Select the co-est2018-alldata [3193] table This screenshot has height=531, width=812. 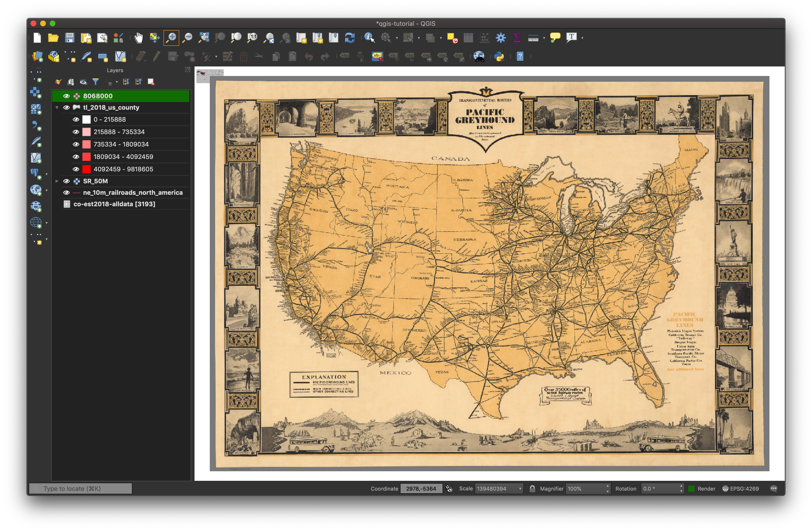click(114, 204)
